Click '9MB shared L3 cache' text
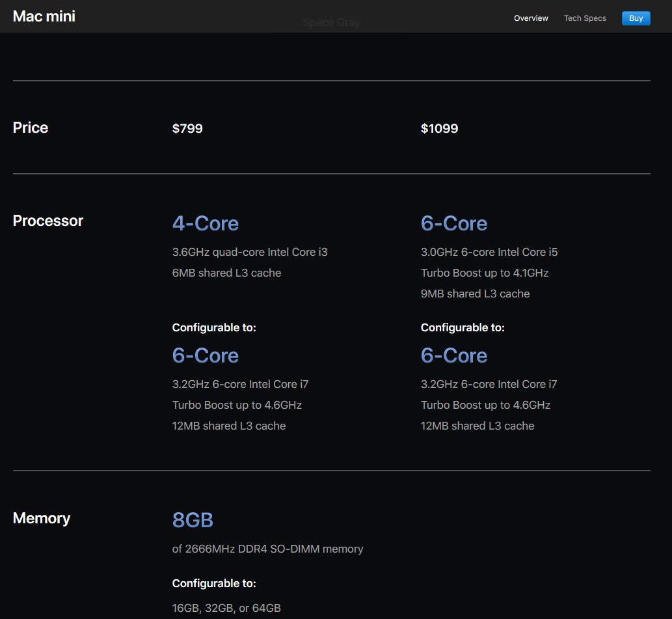 [x=476, y=294]
